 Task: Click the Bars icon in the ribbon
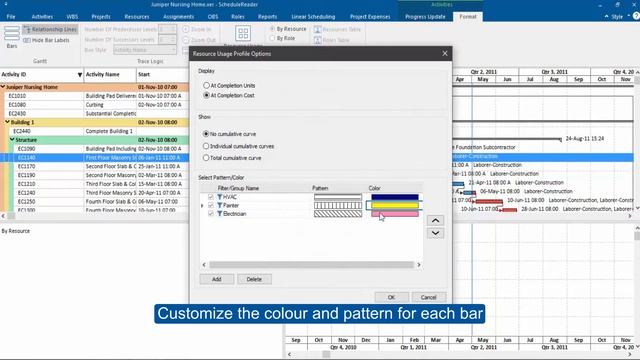click(x=12, y=33)
